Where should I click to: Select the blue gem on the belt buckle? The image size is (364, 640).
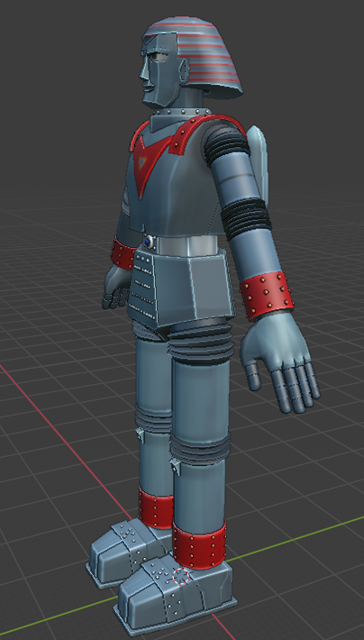pos(148,242)
